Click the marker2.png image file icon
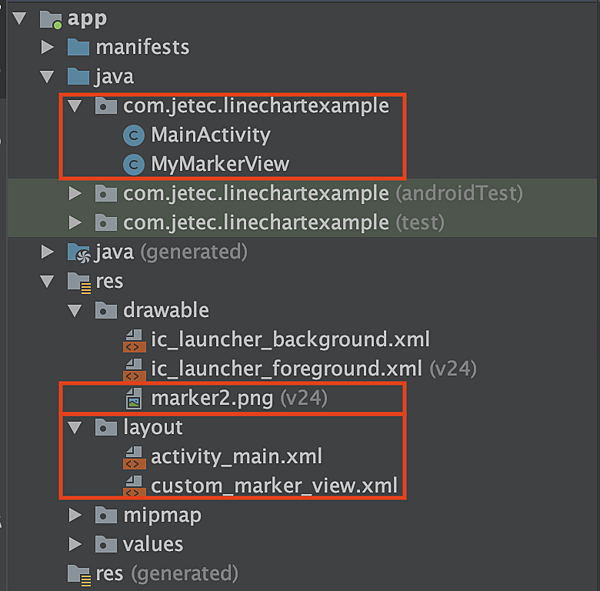The height and width of the screenshot is (591, 600). click(134, 398)
